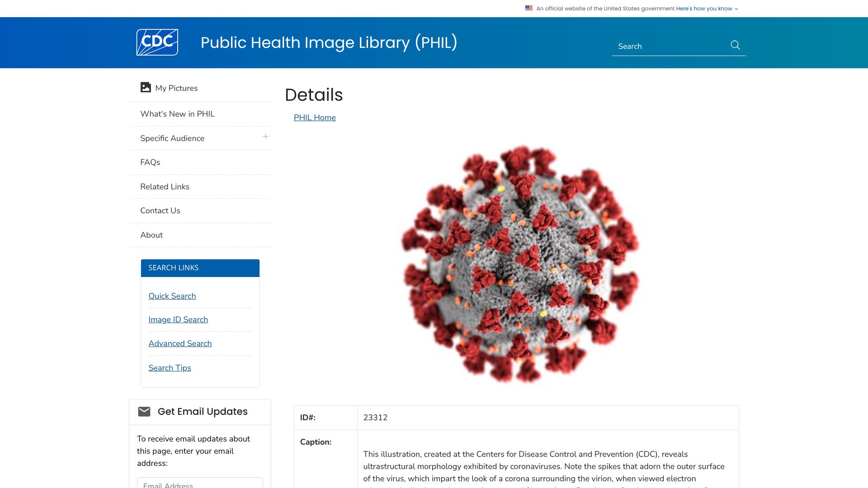Click the Get Email Updates envelope icon

(144, 411)
